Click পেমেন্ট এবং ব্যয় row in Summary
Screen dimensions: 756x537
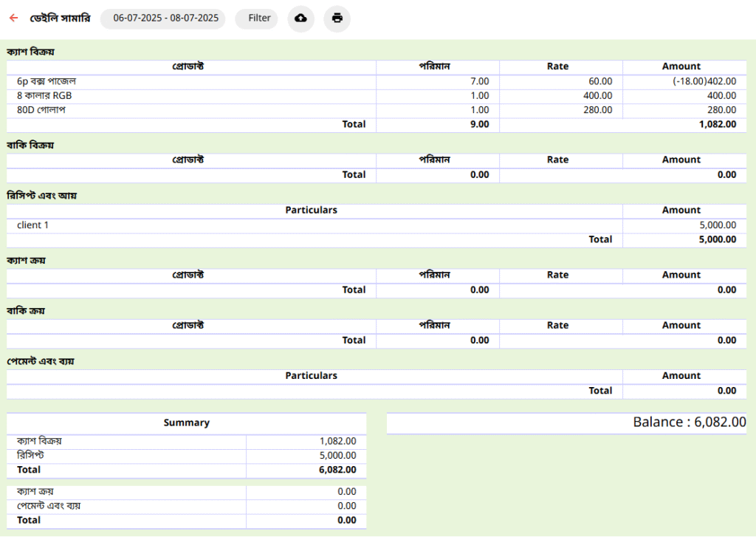click(187, 506)
